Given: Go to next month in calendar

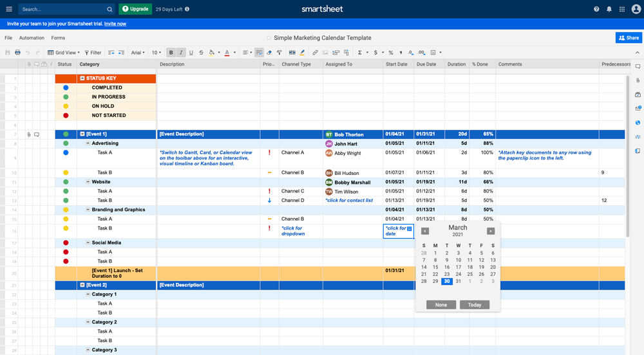Looking at the screenshot, I should point(491,232).
